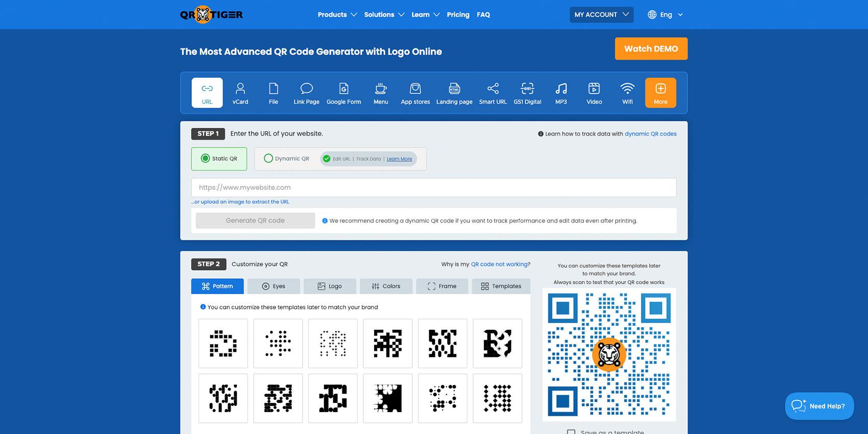Choose the Wifi QR code type
The width and height of the screenshot is (868, 434).
pos(627,93)
